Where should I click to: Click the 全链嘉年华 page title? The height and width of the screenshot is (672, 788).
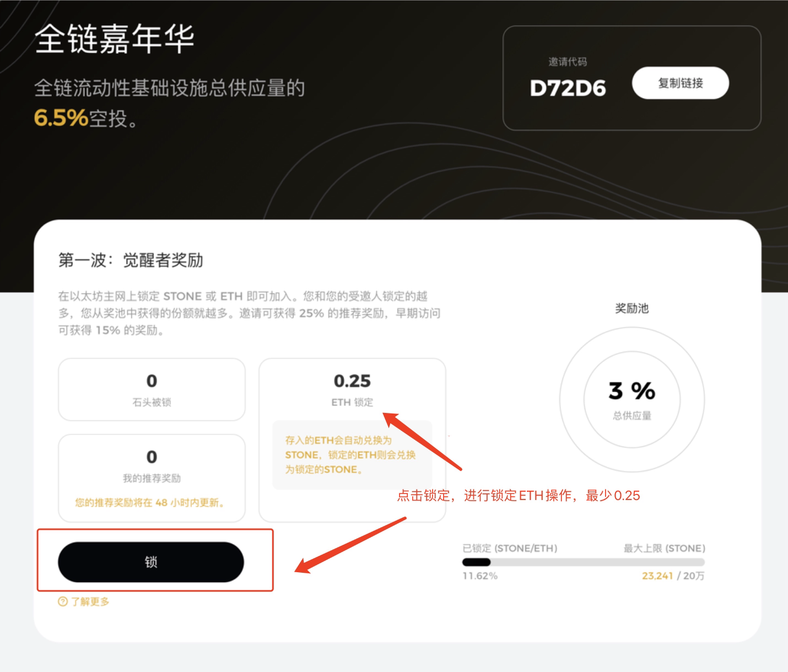(115, 39)
